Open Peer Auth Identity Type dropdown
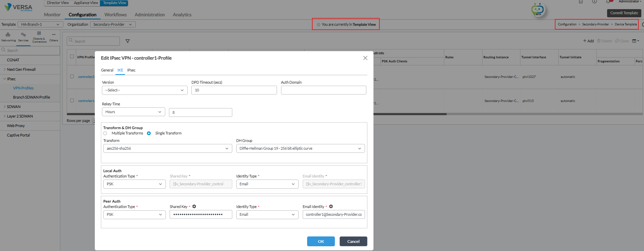The image size is (644, 251). point(267,214)
